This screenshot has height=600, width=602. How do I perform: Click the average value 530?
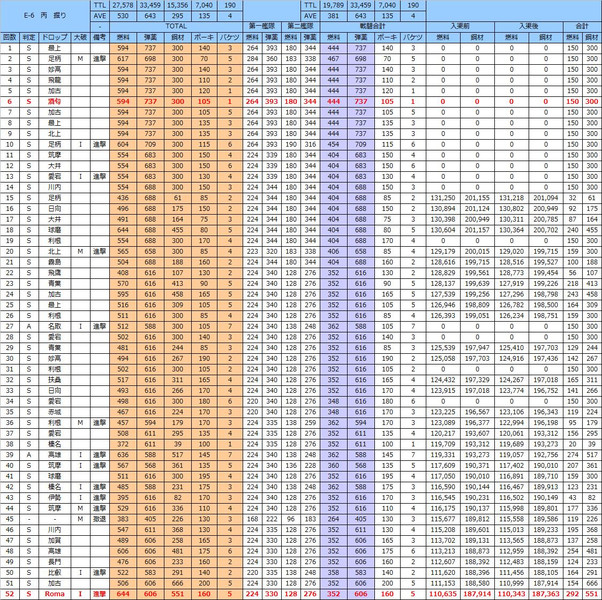pos(123,16)
